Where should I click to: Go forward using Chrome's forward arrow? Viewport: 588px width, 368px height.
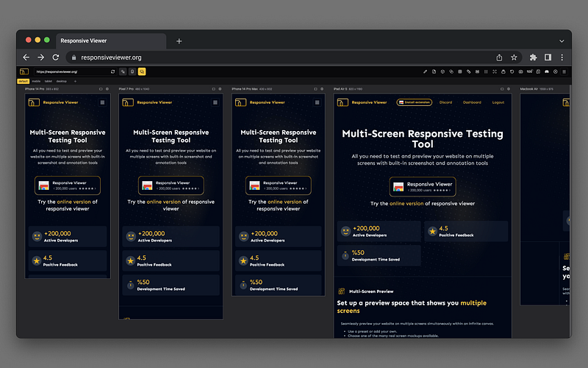40,57
